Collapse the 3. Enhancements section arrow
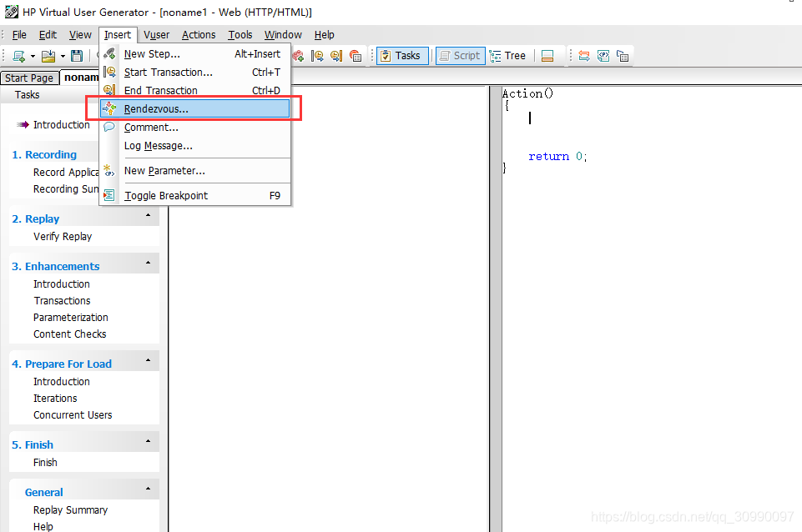 [x=149, y=263]
